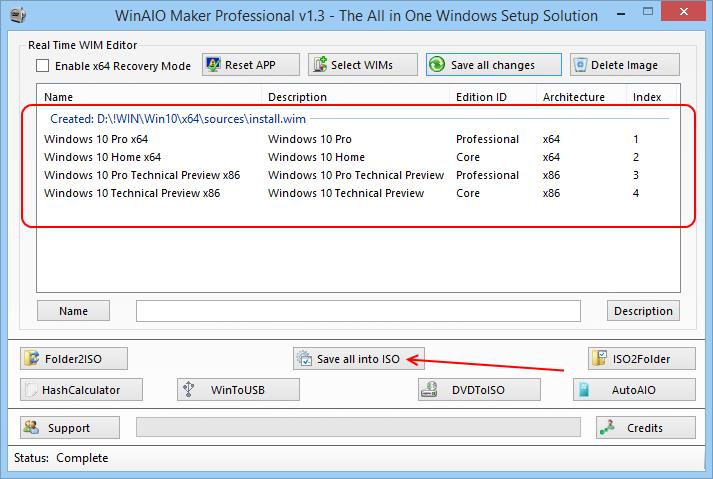Click the Delete Image trash icon
This screenshot has height=479, width=713.
tap(580, 65)
